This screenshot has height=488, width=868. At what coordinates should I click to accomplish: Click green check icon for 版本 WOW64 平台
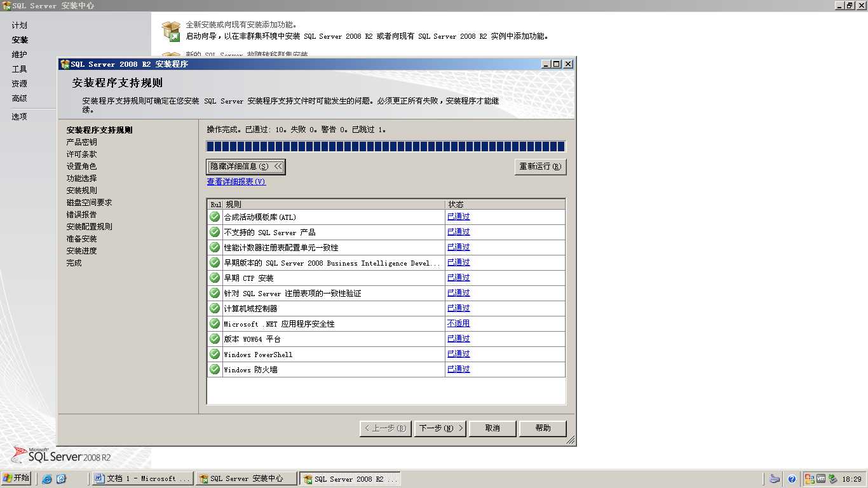pyautogui.click(x=215, y=339)
